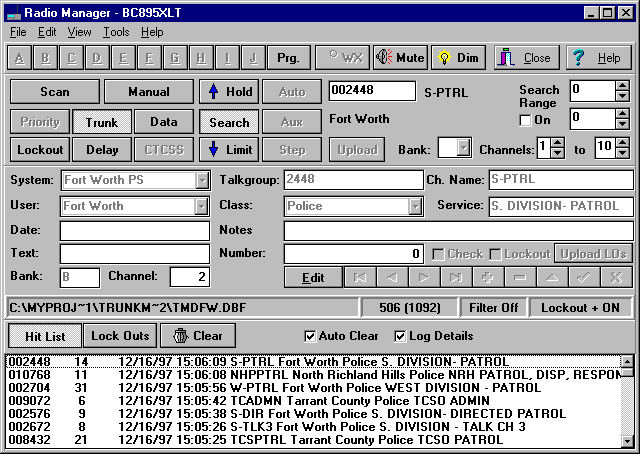Open the View menu

pyautogui.click(x=79, y=32)
